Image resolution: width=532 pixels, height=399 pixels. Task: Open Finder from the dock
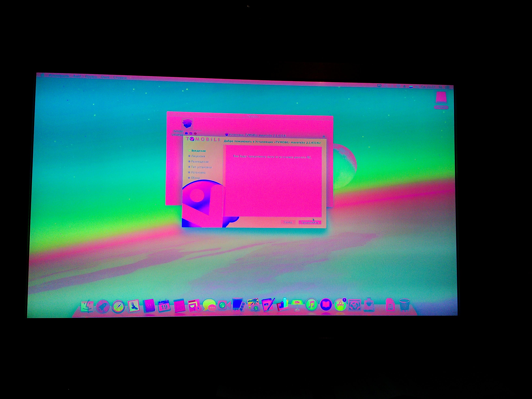click(87, 306)
